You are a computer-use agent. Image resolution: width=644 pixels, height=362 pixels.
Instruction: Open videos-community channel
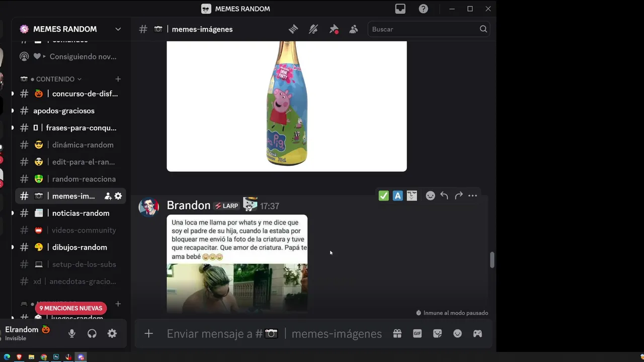pyautogui.click(x=70, y=230)
